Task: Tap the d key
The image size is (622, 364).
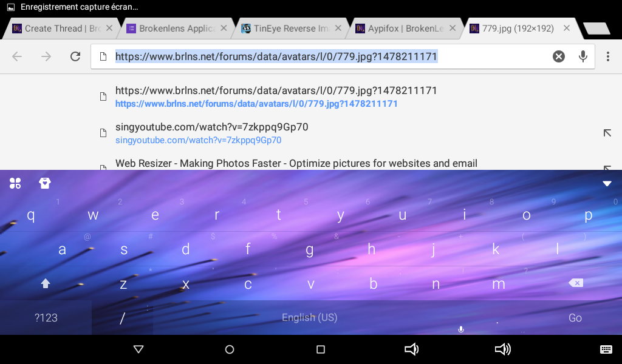Action: point(186,249)
